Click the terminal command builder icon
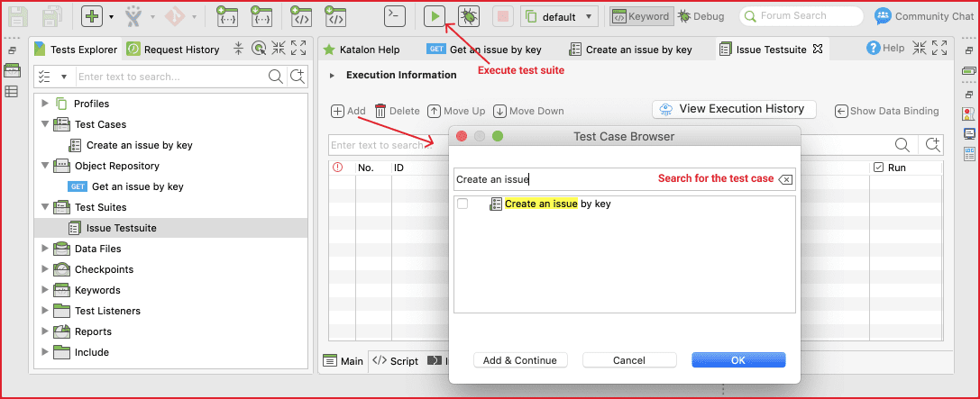This screenshot has height=399, width=980. click(394, 15)
